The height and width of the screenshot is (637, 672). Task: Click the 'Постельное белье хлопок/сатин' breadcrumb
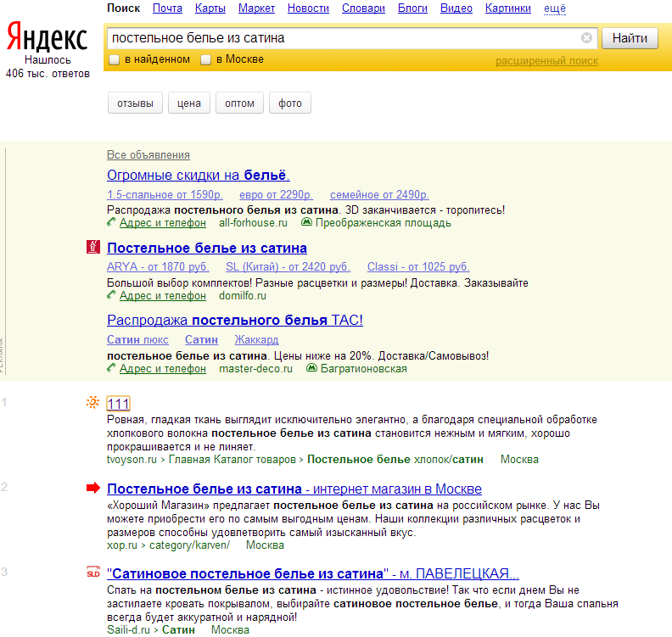(395, 460)
